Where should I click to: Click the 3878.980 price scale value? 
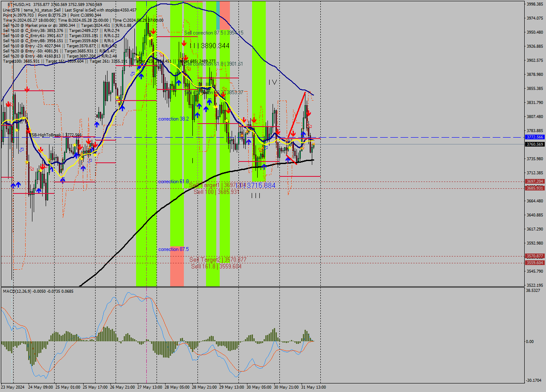(x=534, y=75)
